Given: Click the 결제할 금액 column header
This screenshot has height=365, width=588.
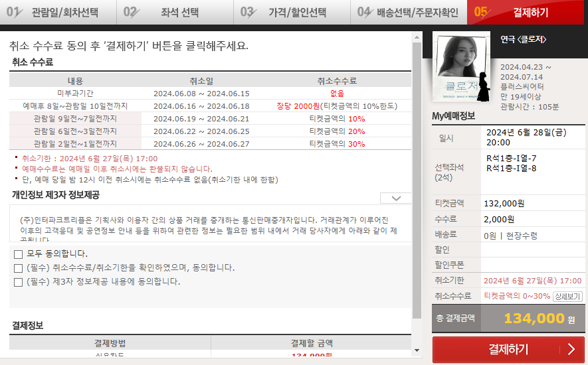Looking at the screenshot, I should (x=312, y=343).
